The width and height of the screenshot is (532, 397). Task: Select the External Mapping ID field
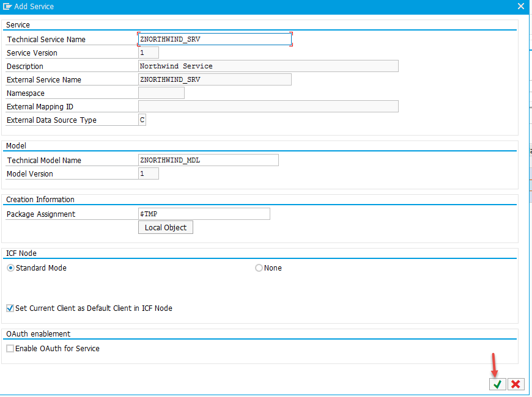pos(268,106)
